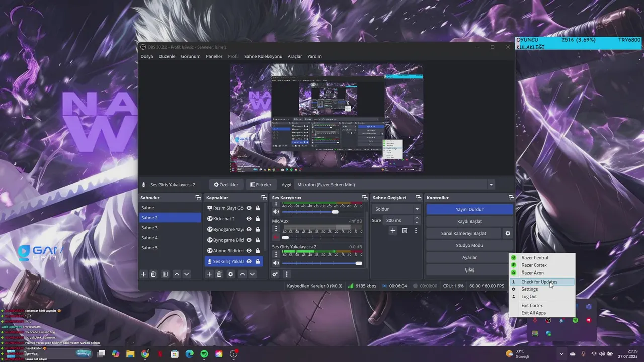The width and height of the screenshot is (644, 362).
Task: Open virtual camera settings gear icon
Action: pyautogui.click(x=508, y=233)
